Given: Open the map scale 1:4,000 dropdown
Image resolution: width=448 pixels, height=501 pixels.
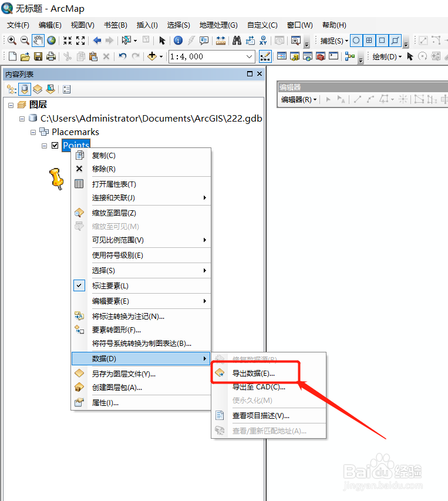Looking at the screenshot, I should (x=249, y=56).
